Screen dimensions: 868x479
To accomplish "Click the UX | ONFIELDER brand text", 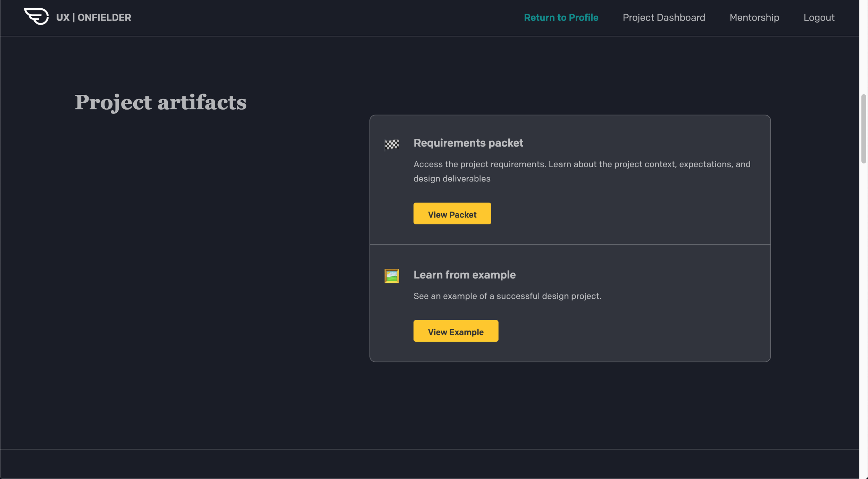I will tap(93, 17).
